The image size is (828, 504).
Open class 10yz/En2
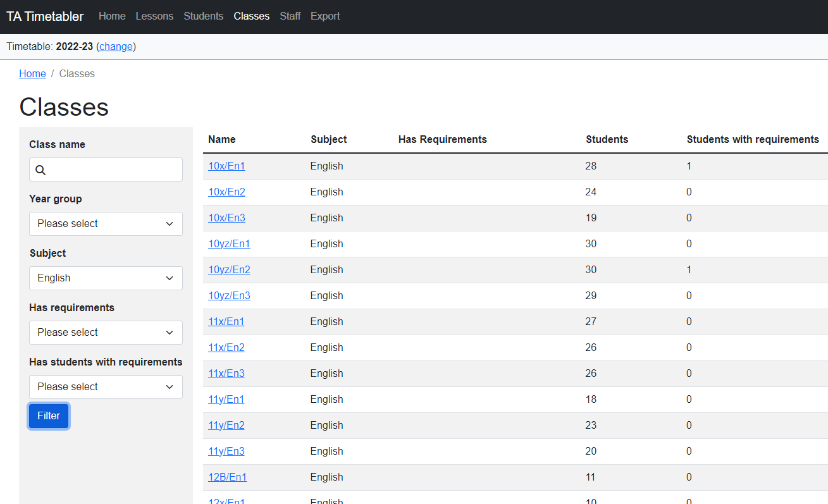229,270
